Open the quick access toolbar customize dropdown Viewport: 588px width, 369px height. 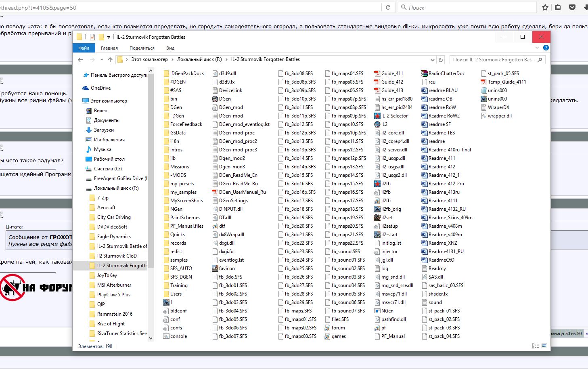pos(109,37)
